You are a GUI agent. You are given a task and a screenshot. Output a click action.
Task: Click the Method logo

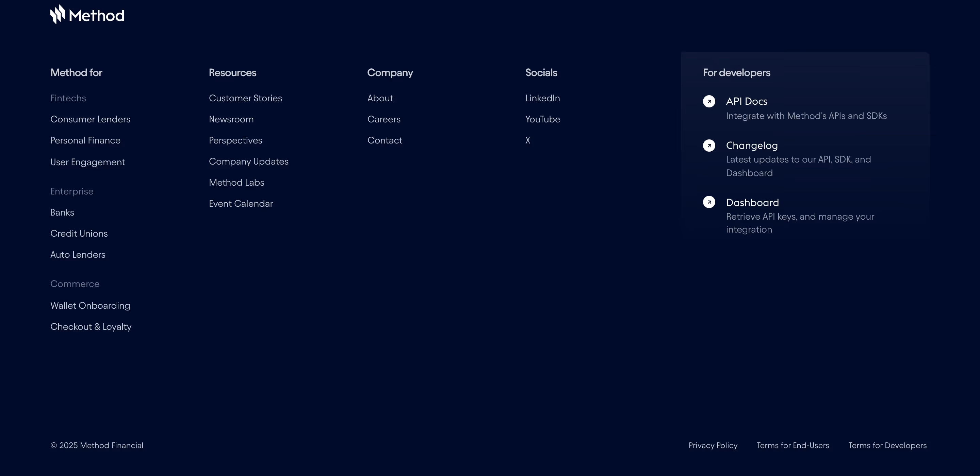(x=87, y=14)
